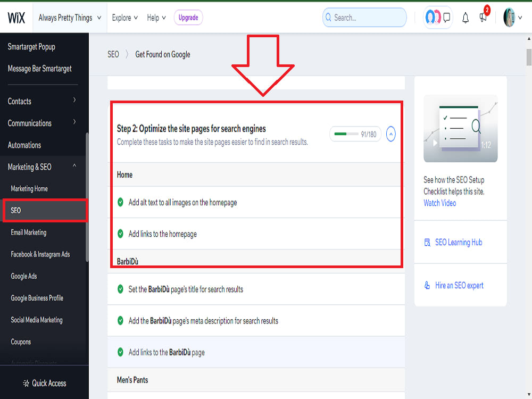This screenshot has height=399, width=532.
Task: Open Quick Access panel
Action: (x=45, y=384)
